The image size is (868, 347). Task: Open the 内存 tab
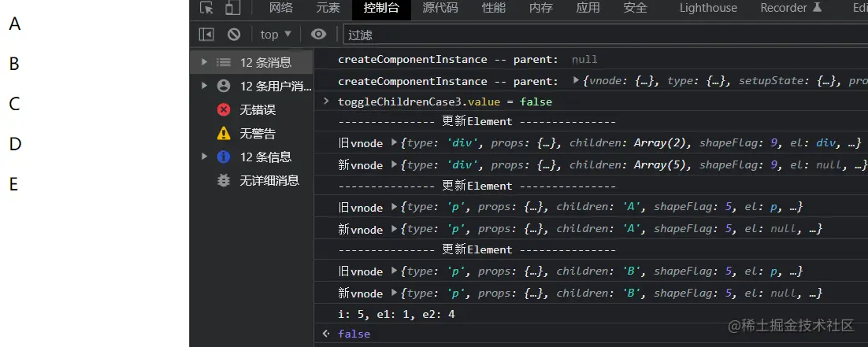tap(541, 8)
